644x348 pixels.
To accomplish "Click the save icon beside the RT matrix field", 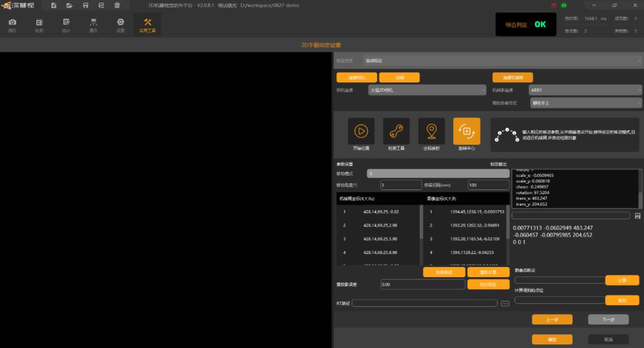I will [638, 215].
